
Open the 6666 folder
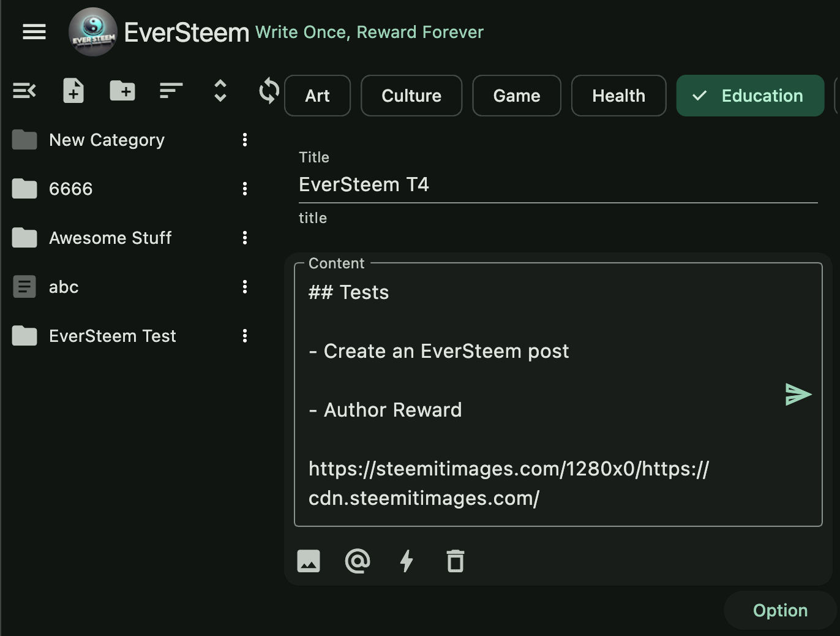(x=71, y=189)
